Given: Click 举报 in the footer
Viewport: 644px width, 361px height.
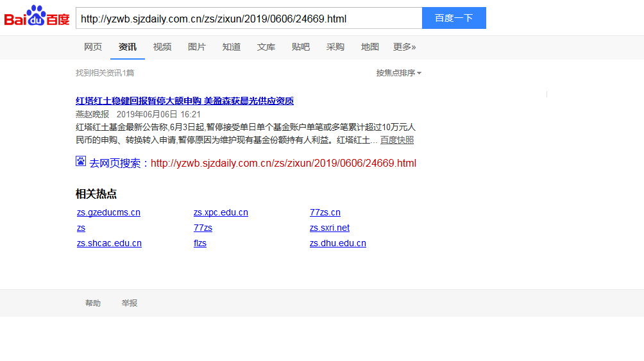Looking at the screenshot, I should click(130, 303).
